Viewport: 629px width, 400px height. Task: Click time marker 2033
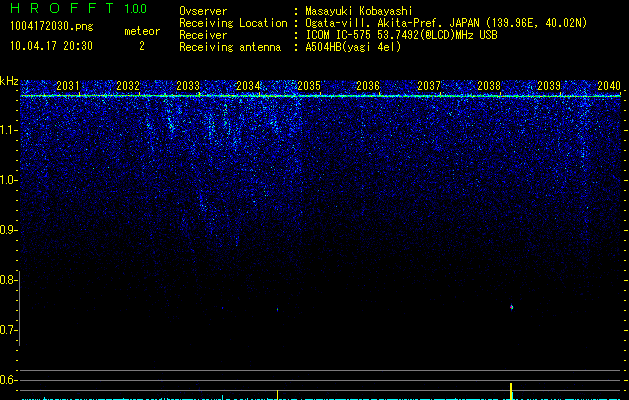(x=188, y=86)
